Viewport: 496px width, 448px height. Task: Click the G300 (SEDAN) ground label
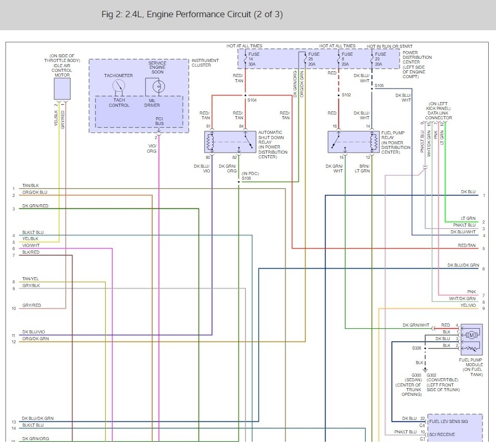[409, 385]
